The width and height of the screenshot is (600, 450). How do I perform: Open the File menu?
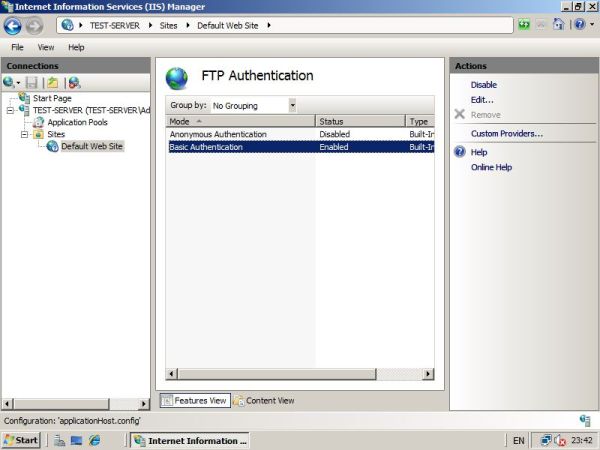pyautogui.click(x=17, y=47)
